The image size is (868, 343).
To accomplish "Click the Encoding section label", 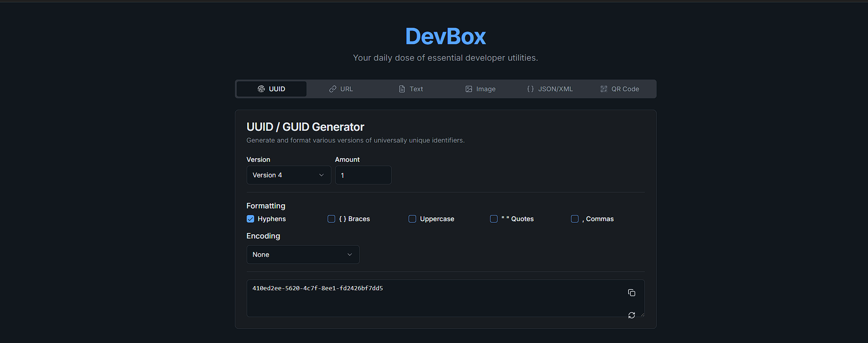I will point(263,236).
